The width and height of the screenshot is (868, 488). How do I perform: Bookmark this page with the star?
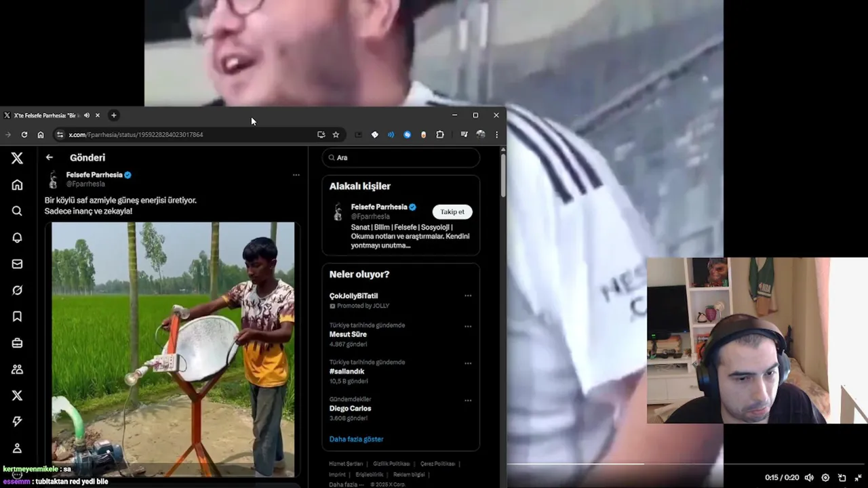coord(336,135)
